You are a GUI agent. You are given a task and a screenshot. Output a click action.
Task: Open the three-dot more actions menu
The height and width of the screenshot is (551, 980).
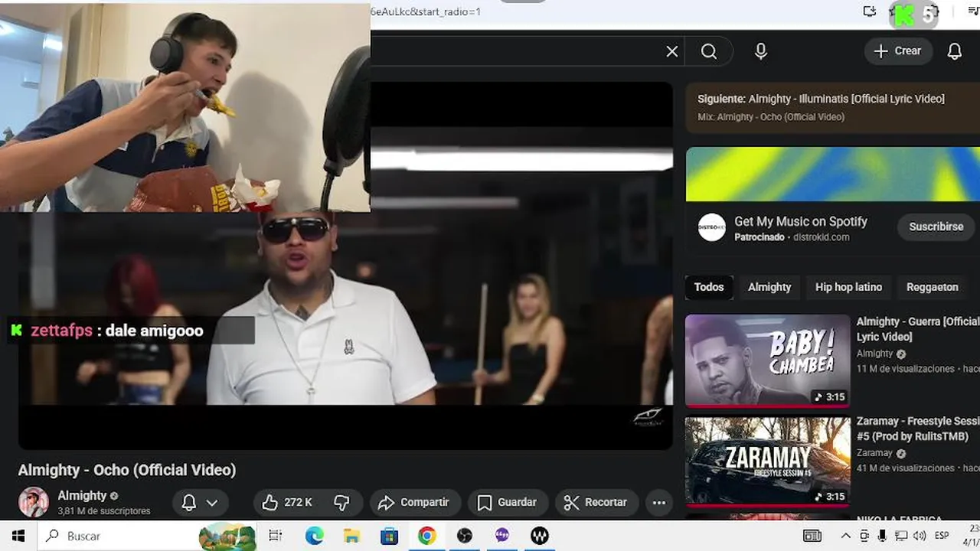[x=658, y=502]
